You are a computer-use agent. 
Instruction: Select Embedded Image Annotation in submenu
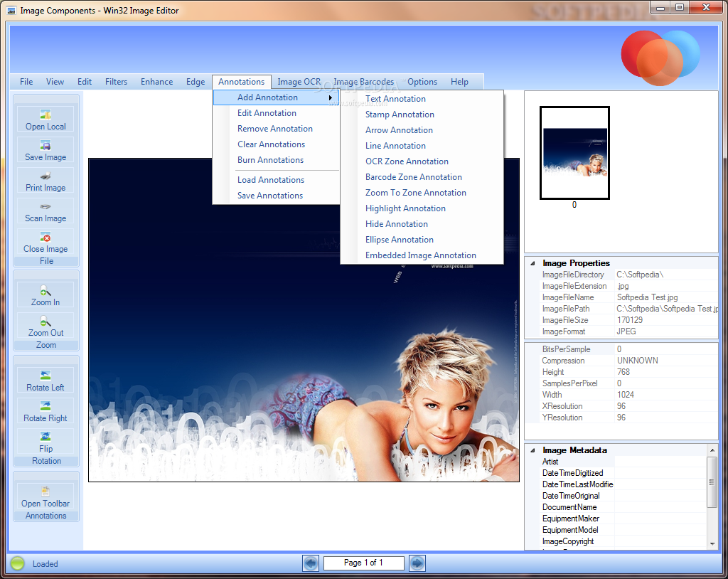(x=422, y=255)
